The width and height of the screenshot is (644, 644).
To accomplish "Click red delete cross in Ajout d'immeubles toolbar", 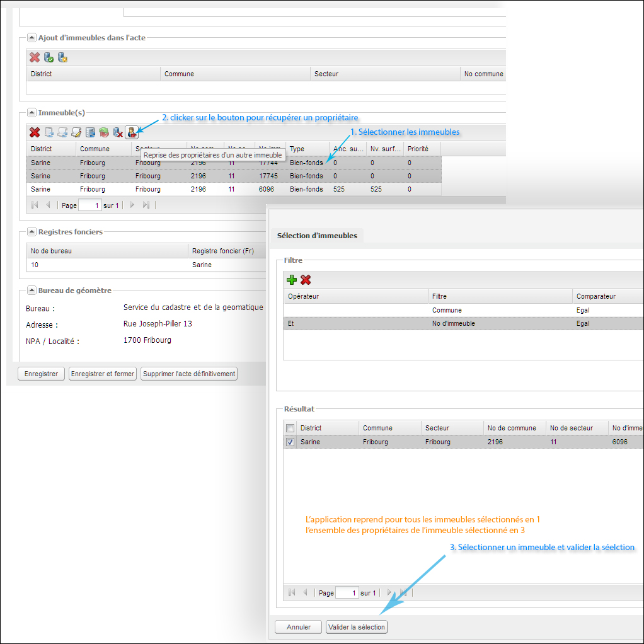I will (35, 58).
